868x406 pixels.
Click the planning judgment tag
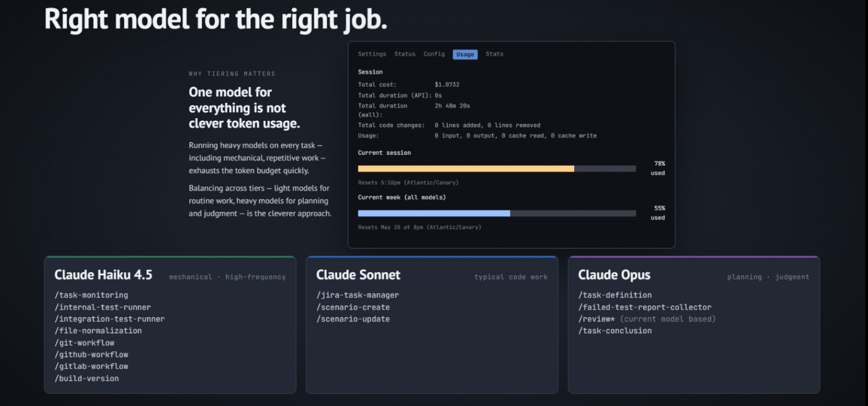[x=768, y=277]
